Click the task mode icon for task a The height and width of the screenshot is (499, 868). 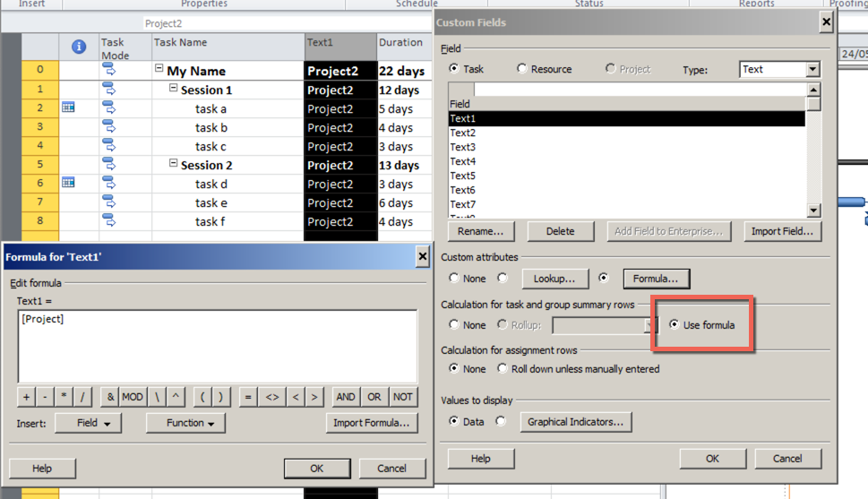tap(109, 108)
